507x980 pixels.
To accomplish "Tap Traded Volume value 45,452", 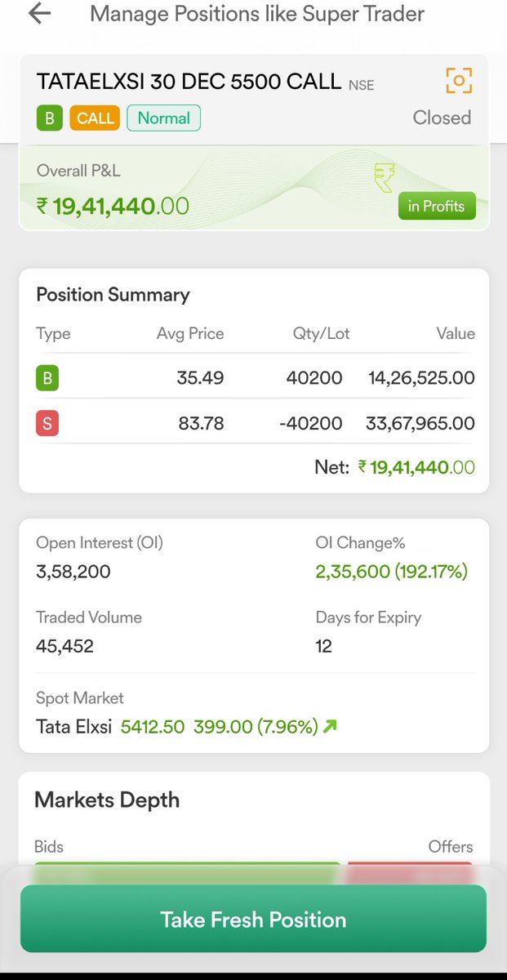I will 64,646.
